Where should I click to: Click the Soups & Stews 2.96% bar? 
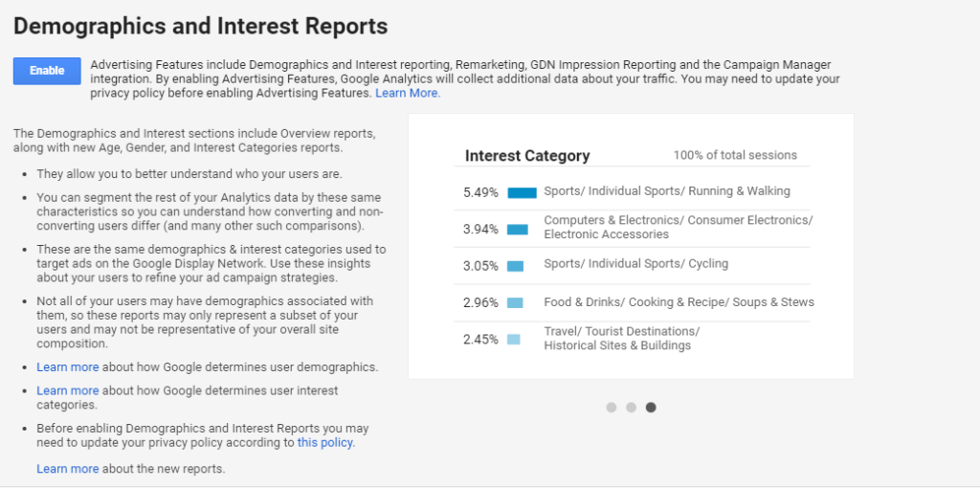(515, 303)
